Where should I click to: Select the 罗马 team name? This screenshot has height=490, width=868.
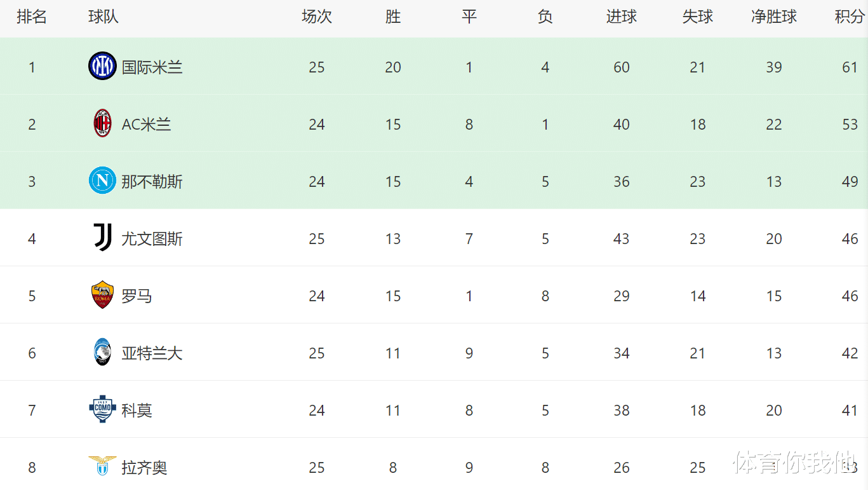[x=137, y=296]
